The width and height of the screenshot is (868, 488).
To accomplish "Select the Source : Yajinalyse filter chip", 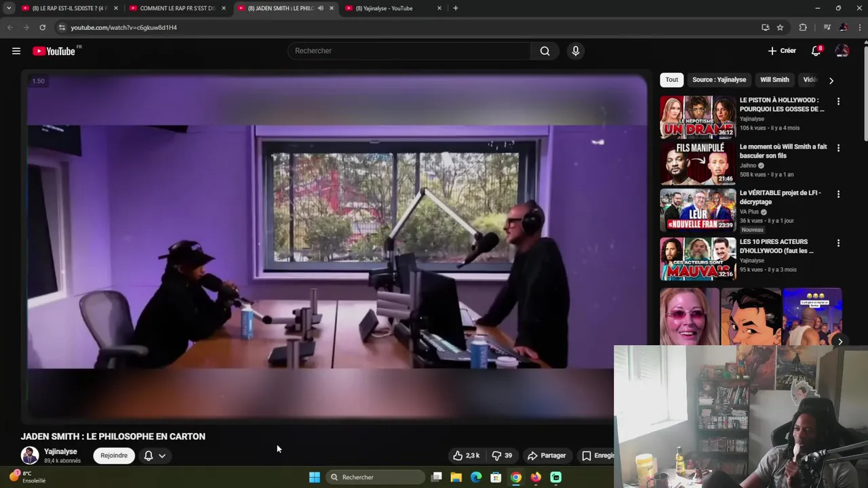I will [x=719, y=79].
